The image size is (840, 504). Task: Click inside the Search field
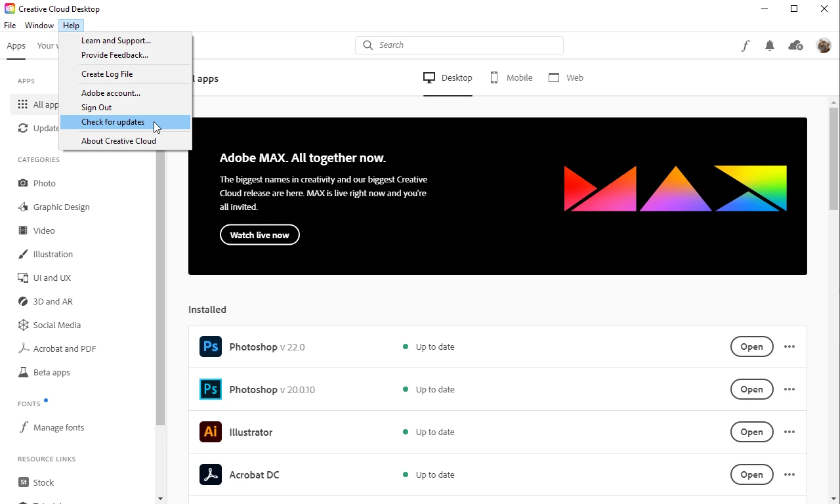pos(459,45)
